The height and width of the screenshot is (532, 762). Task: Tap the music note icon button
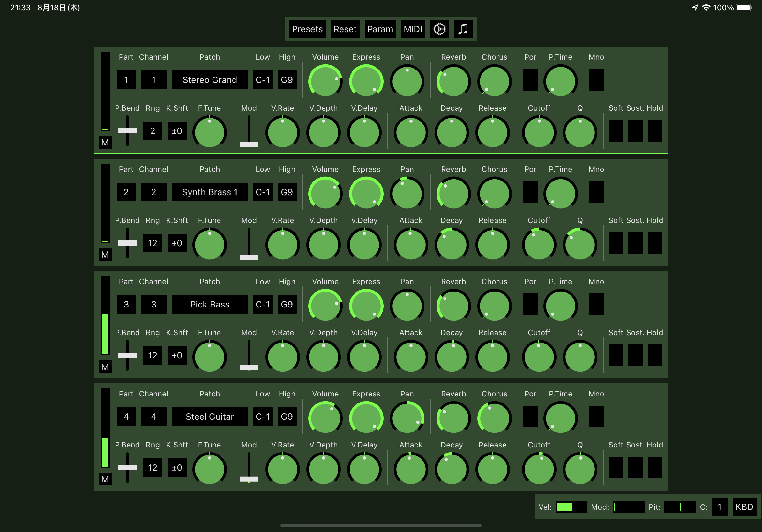(463, 29)
